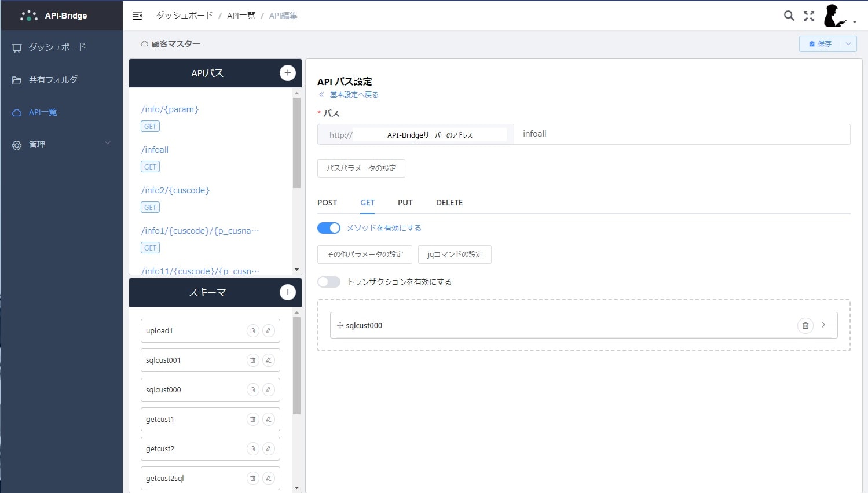Disable the メソッドを有効にする toggle
This screenshot has height=493, width=868.
click(x=328, y=228)
